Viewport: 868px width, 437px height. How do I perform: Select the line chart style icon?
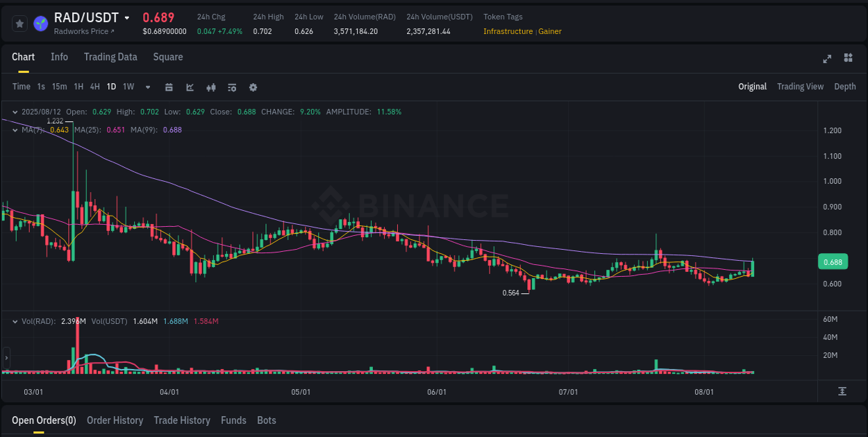pos(190,87)
